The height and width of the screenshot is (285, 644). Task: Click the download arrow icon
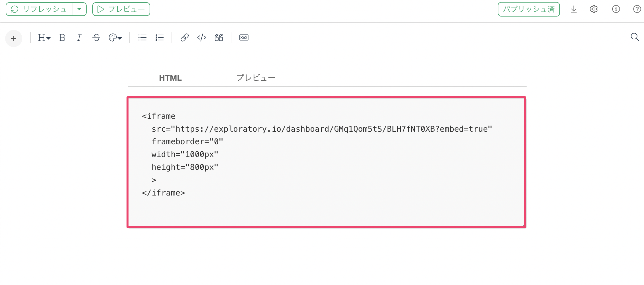point(574,9)
